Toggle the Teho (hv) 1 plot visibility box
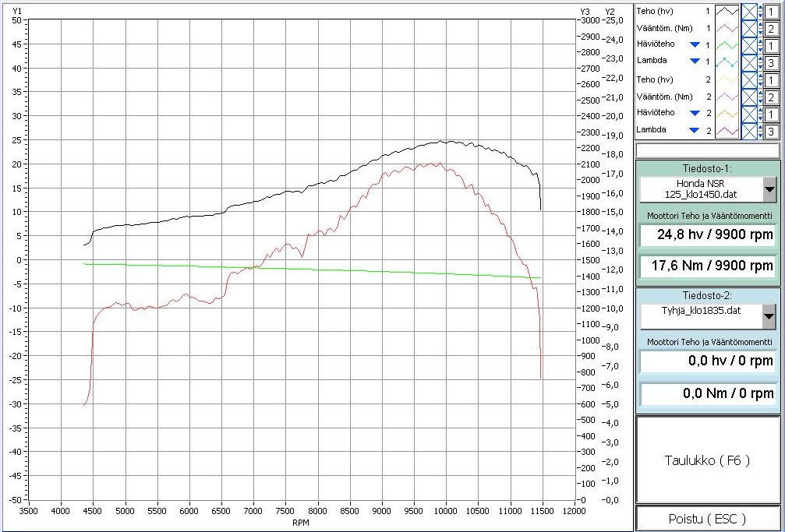Viewport: 785px width, 532px height. [x=749, y=12]
